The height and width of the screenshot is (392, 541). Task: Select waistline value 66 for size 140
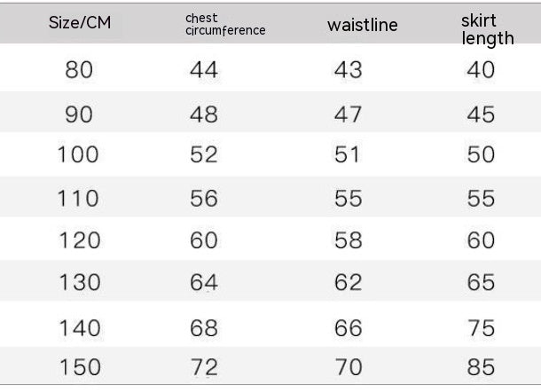pyautogui.click(x=348, y=328)
